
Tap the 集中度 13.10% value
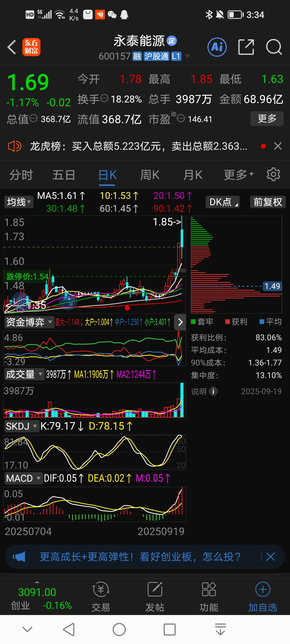[x=269, y=375]
